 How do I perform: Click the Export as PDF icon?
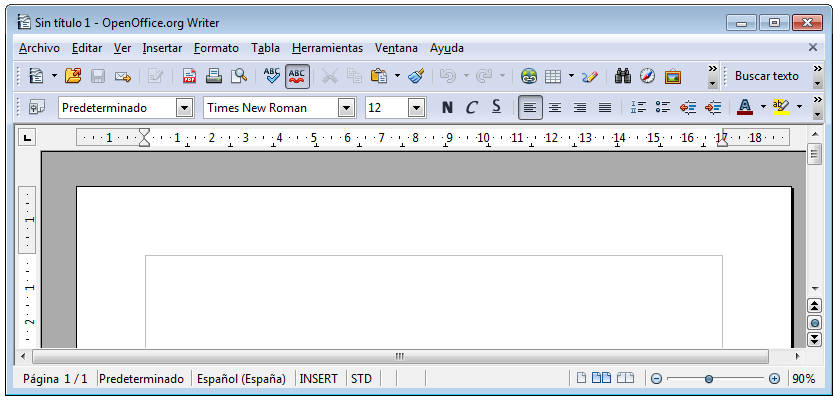(189, 76)
